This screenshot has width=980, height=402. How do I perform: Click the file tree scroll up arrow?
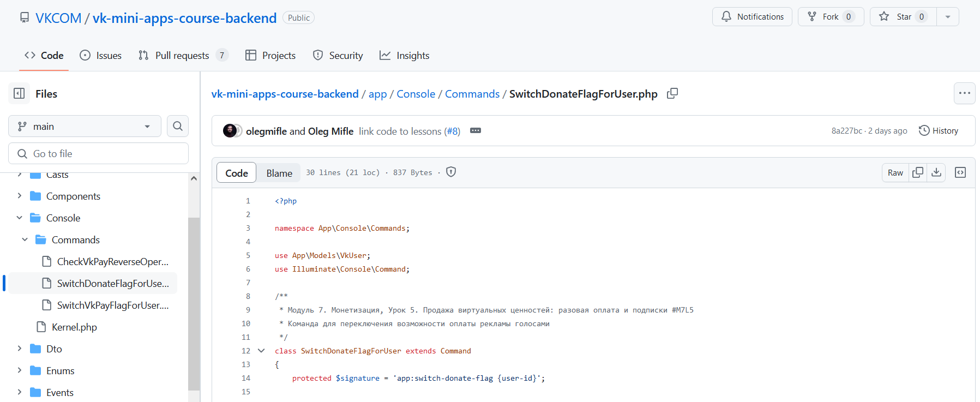tap(194, 178)
